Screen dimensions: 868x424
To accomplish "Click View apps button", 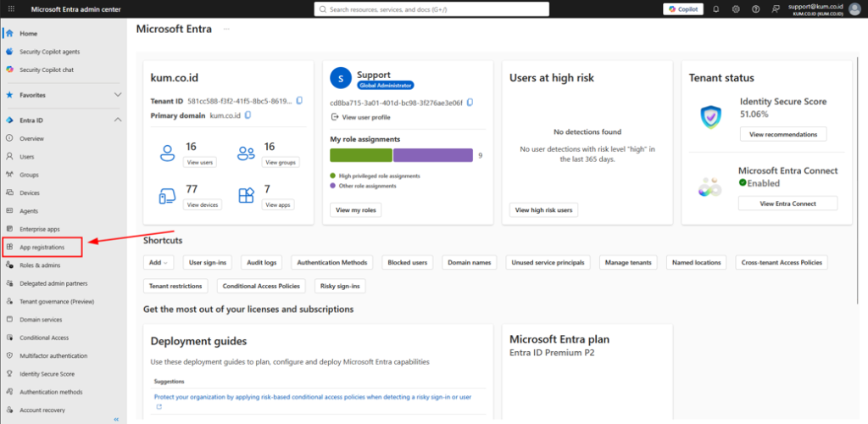I will point(278,205).
